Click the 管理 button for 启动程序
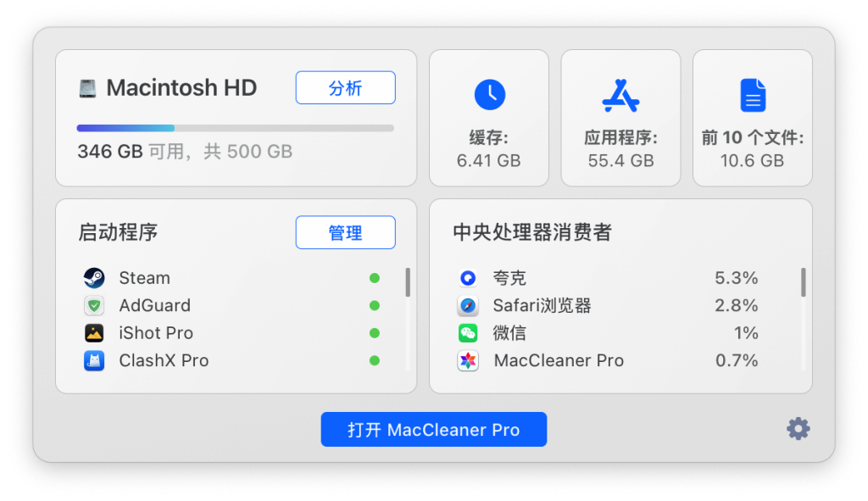Screen dimensions: 868x501 (x=346, y=232)
